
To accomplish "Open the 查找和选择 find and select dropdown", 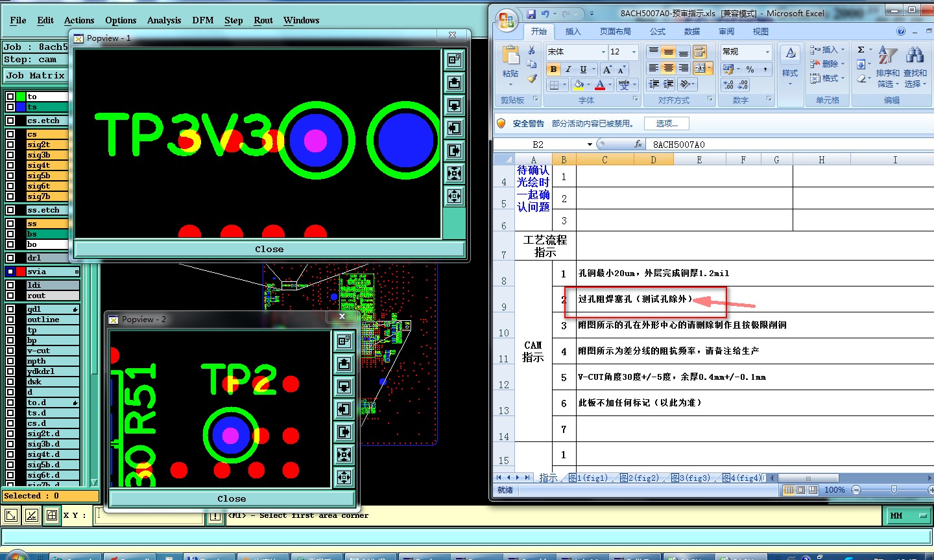I will [915, 67].
